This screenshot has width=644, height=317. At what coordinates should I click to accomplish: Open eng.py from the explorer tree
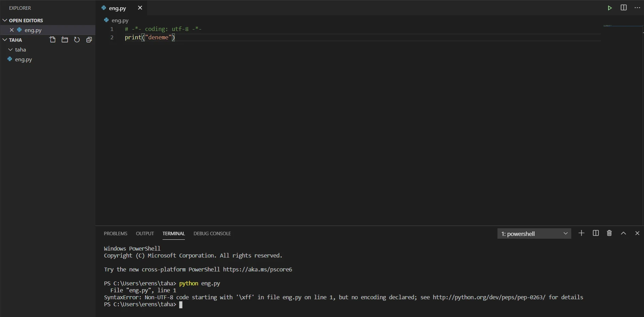point(23,60)
